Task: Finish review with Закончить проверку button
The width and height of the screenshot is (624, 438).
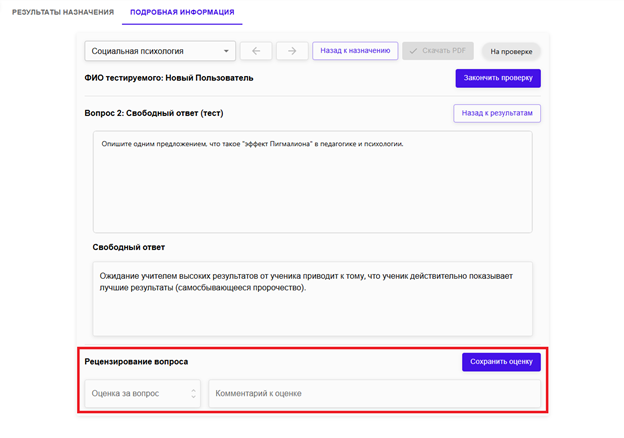Action: point(498,78)
